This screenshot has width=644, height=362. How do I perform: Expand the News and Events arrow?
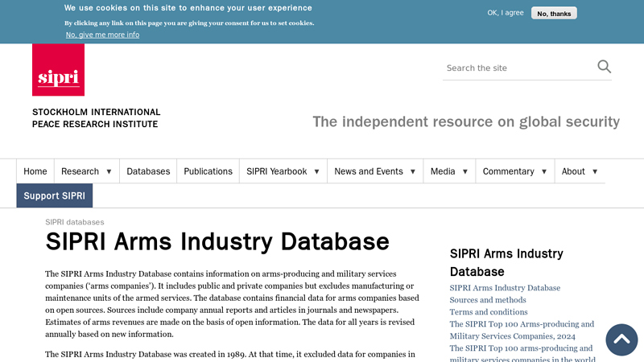click(x=413, y=171)
